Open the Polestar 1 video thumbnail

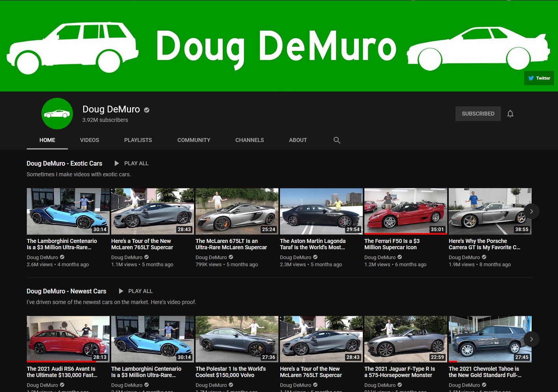pyautogui.click(x=237, y=339)
